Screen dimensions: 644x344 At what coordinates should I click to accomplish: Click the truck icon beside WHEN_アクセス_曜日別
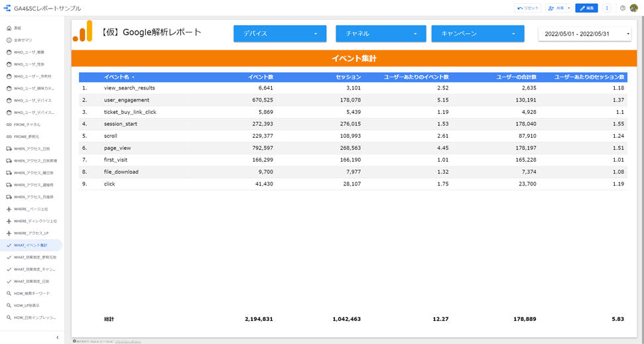pyautogui.click(x=9, y=173)
